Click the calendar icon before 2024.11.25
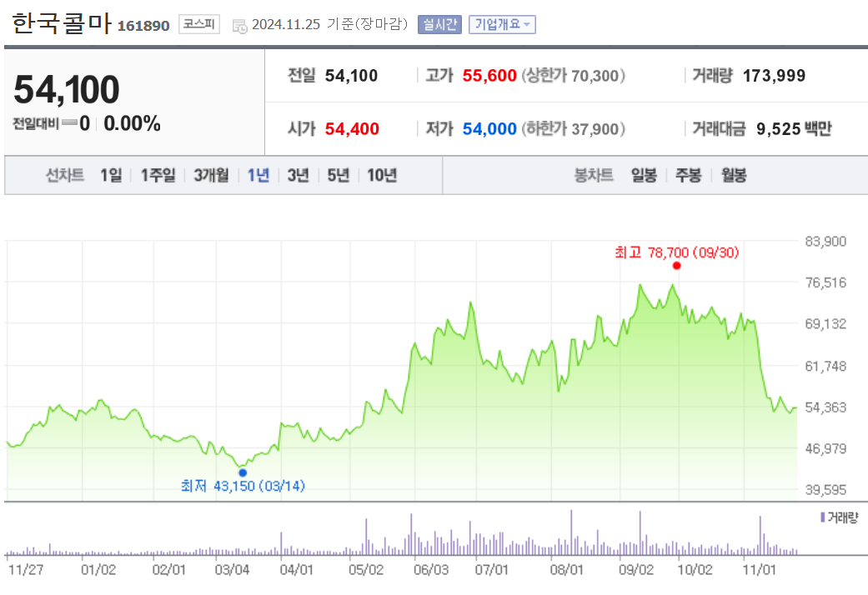 click(x=239, y=26)
